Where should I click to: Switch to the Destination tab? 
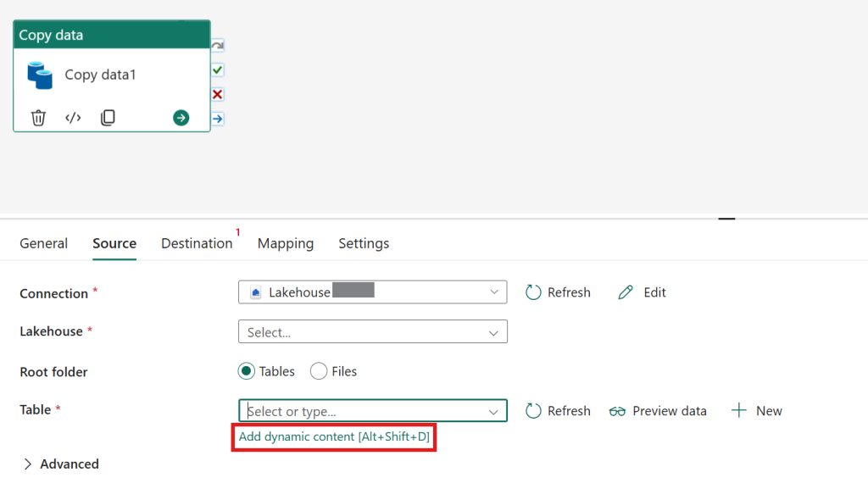click(196, 243)
